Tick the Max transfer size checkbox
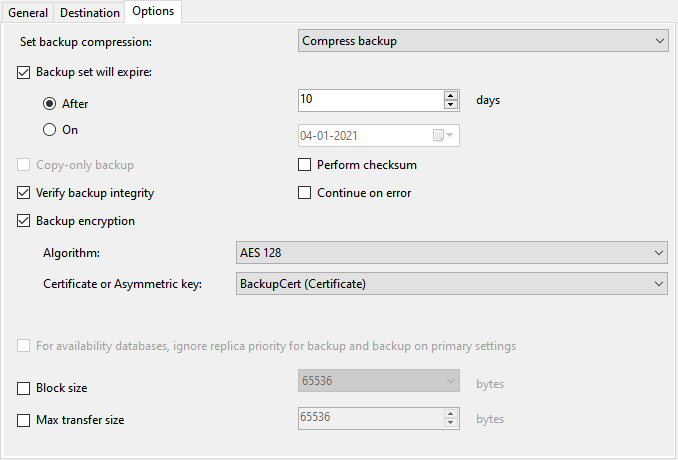Viewport: 678px width, 460px height. 25,421
